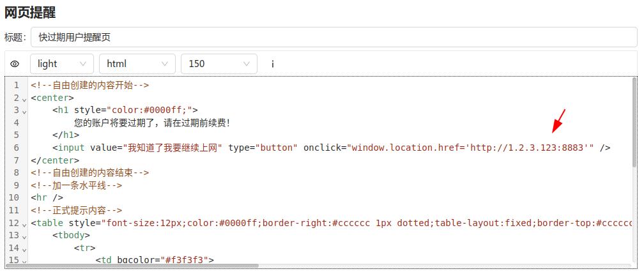Image resolution: width=644 pixels, height=274 pixels.
Task: Fold the h1 block on line 3
Action: click(x=24, y=111)
